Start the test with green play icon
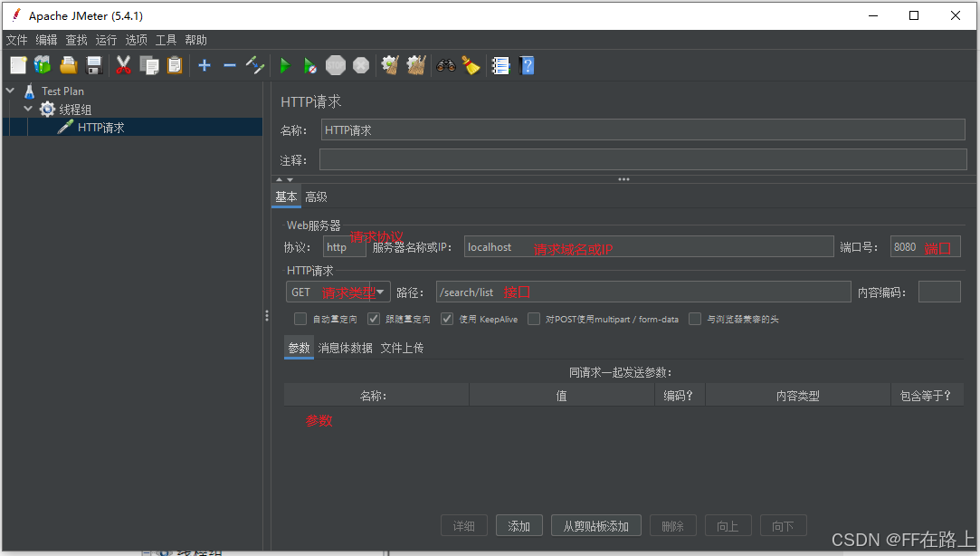This screenshot has width=980, height=556. pos(285,65)
